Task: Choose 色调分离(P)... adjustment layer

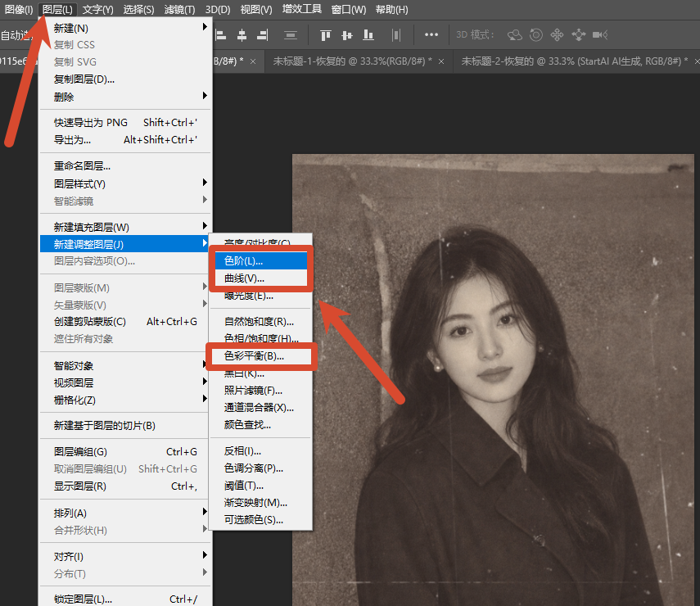Action: tap(261, 468)
